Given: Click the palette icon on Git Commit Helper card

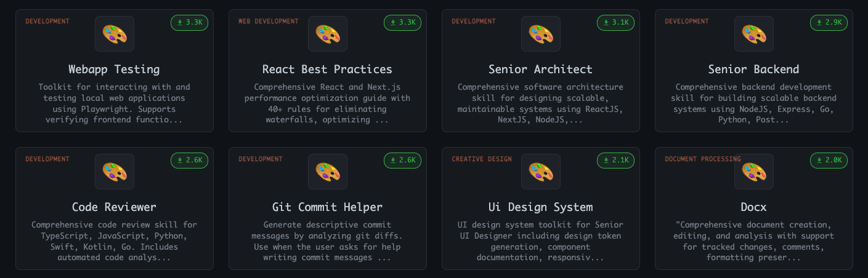Looking at the screenshot, I should [x=328, y=172].
